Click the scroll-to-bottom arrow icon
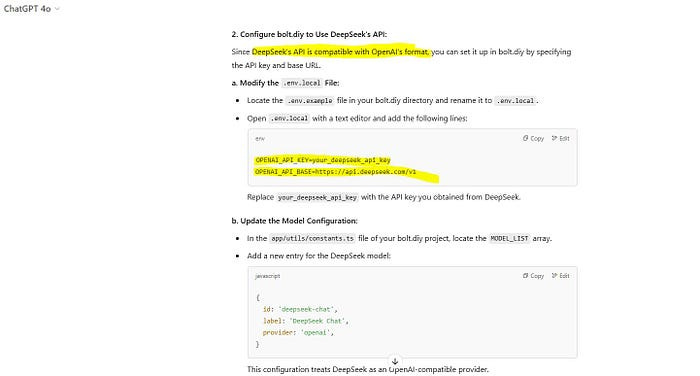The height and width of the screenshot is (376, 700). coord(395,361)
